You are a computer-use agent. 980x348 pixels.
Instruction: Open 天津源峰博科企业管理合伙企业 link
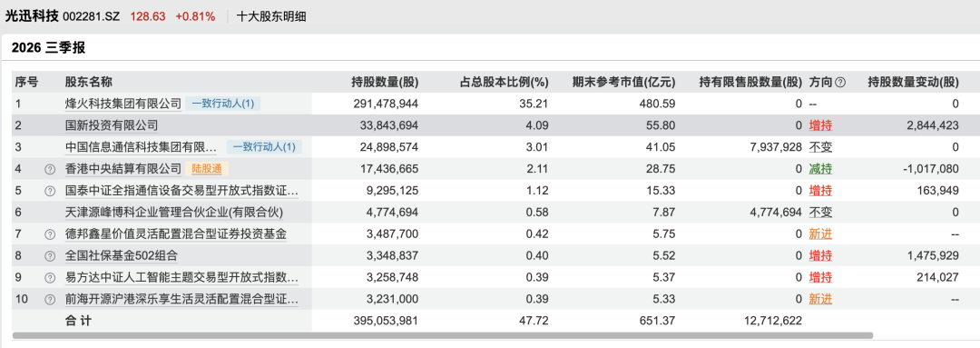pyautogui.click(x=174, y=213)
